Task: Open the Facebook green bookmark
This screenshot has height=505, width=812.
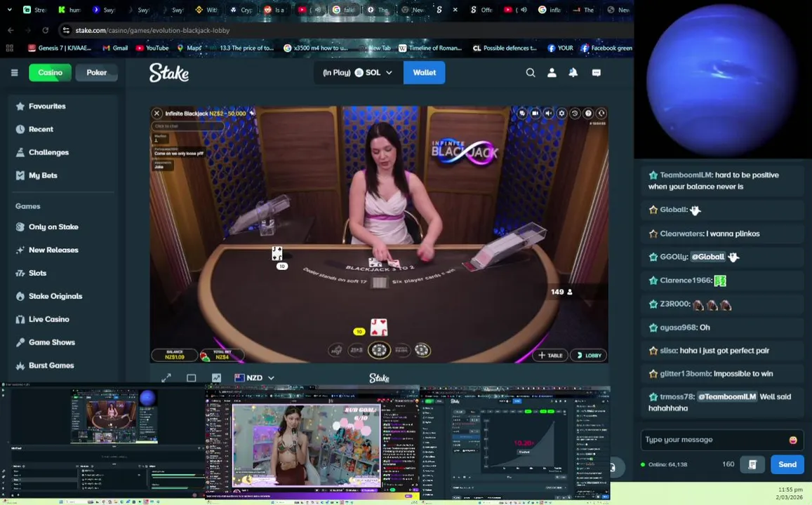Action: click(606, 48)
